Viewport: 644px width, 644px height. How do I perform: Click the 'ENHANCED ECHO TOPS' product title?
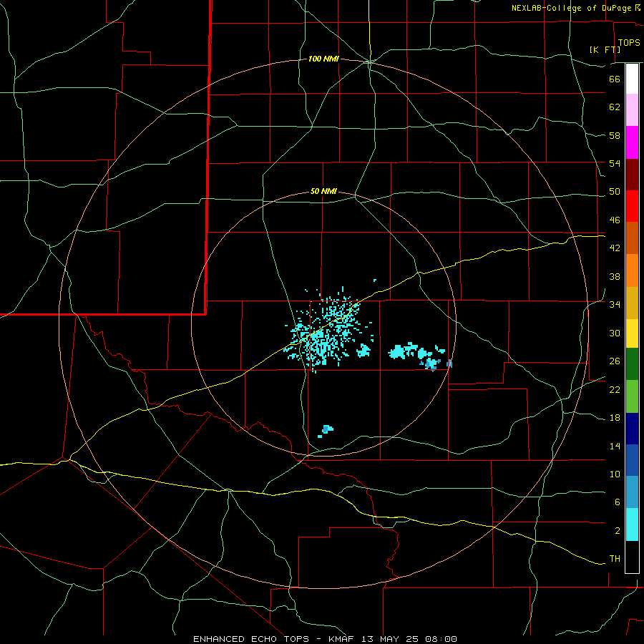251,639
